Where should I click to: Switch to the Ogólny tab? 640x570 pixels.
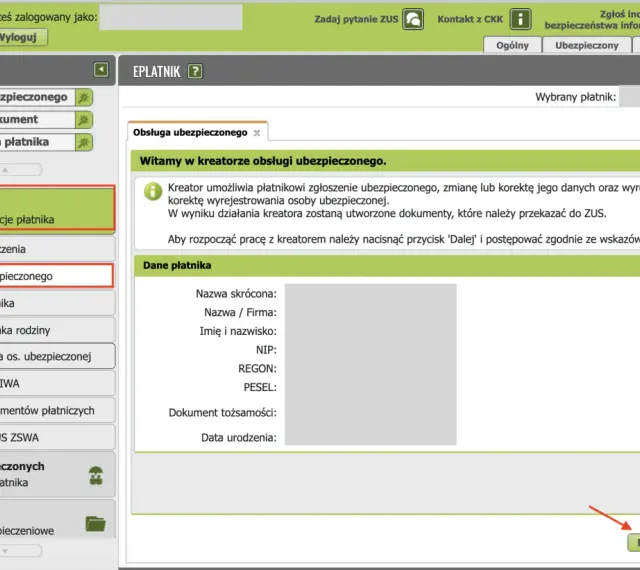512,45
